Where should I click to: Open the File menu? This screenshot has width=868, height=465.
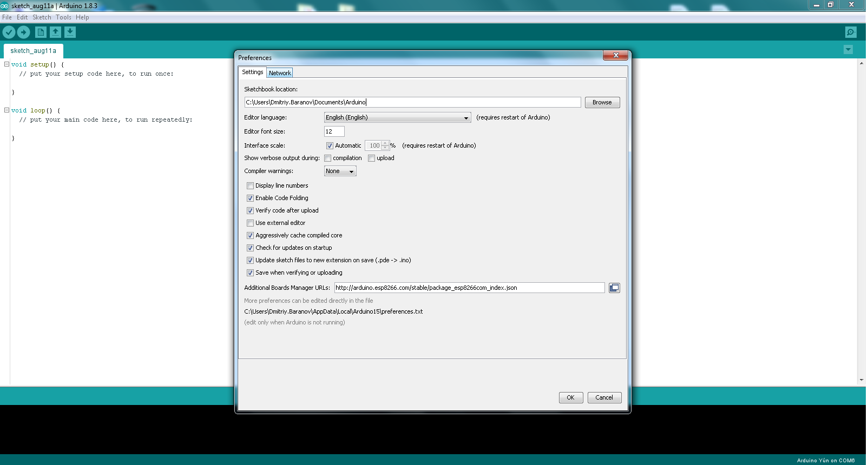pyautogui.click(x=7, y=17)
